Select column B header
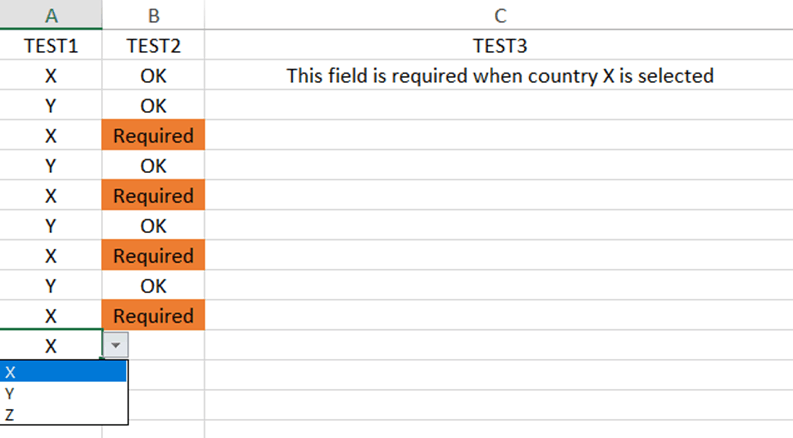793x438 pixels. click(153, 15)
